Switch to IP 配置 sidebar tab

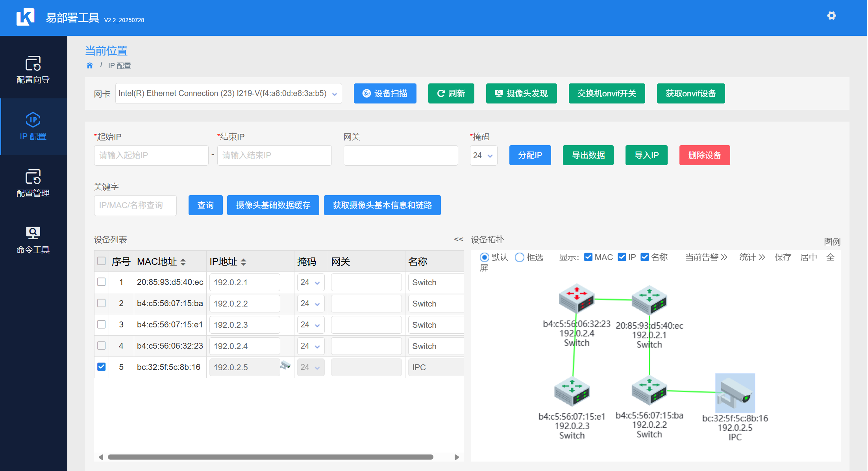(33, 126)
